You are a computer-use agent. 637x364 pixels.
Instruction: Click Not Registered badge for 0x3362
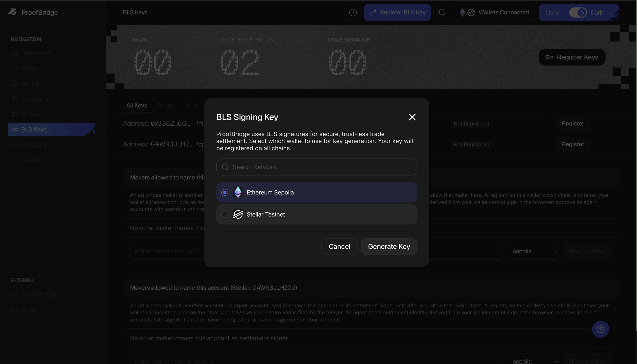click(471, 124)
